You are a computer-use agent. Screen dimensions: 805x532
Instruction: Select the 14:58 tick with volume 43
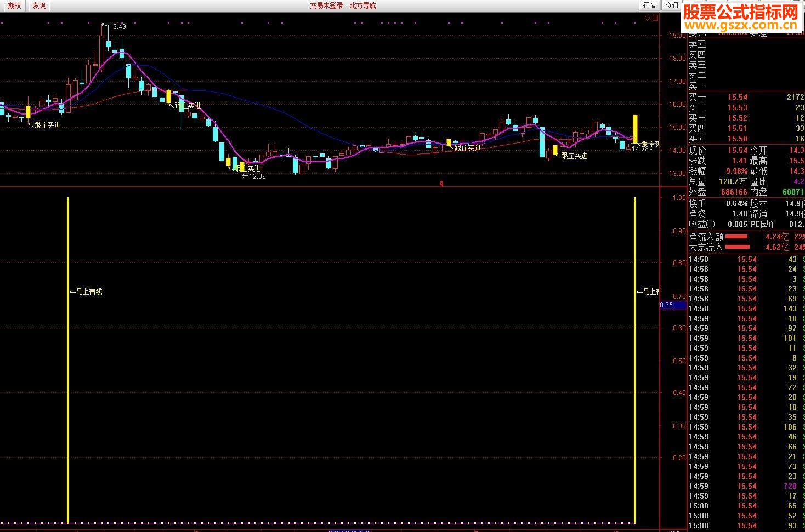pos(746,259)
